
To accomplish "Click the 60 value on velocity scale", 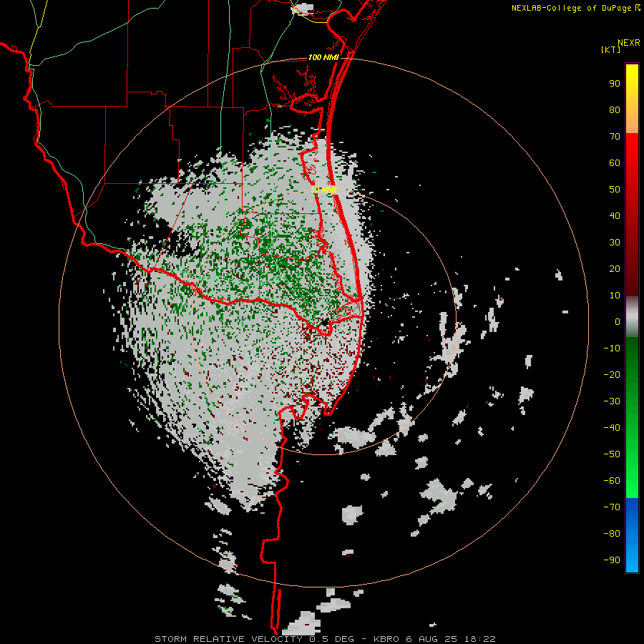I will 615,163.
